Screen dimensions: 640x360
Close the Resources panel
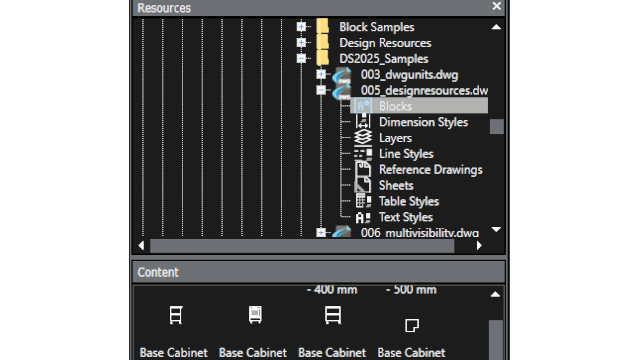[496, 6]
